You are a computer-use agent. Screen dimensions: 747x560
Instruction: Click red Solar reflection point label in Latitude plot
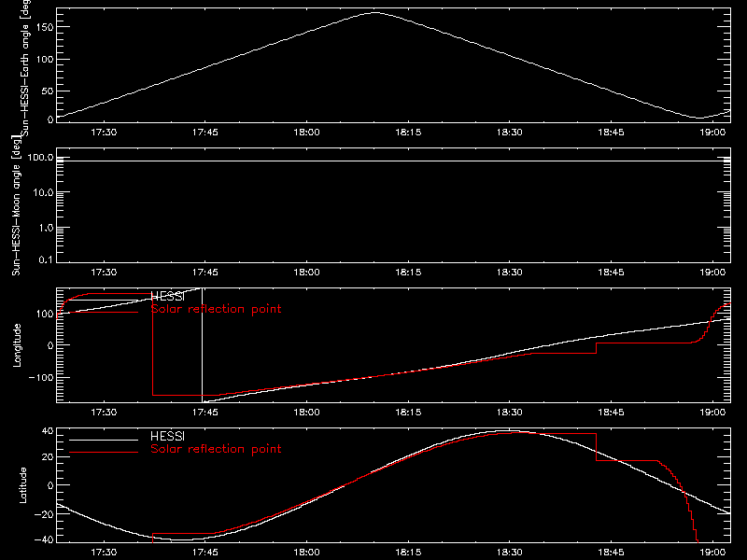click(x=216, y=449)
